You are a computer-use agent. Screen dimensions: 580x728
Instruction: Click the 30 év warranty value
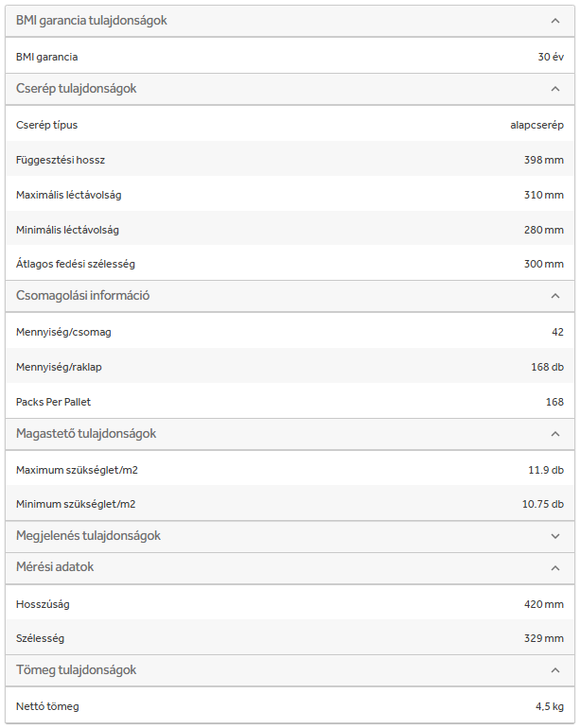[x=551, y=57]
